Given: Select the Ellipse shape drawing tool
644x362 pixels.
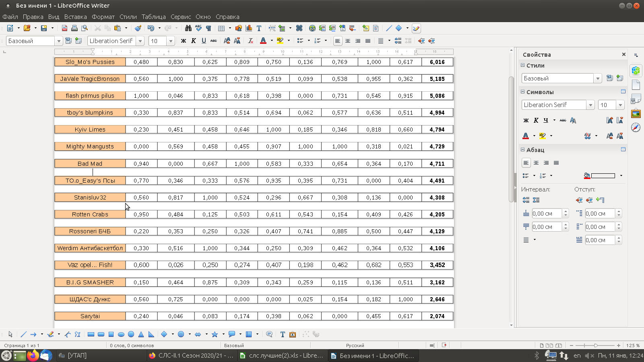Looking at the screenshot, I should [x=121, y=334].
